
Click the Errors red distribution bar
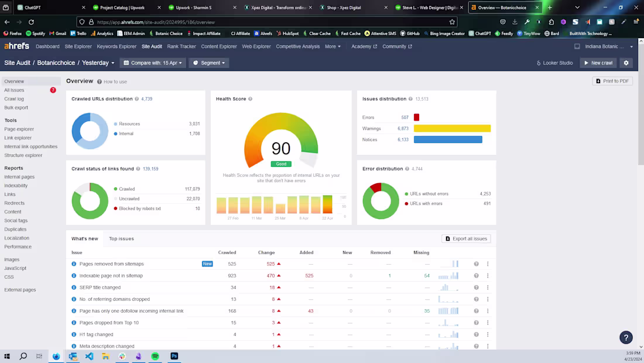tap(416, 117)
